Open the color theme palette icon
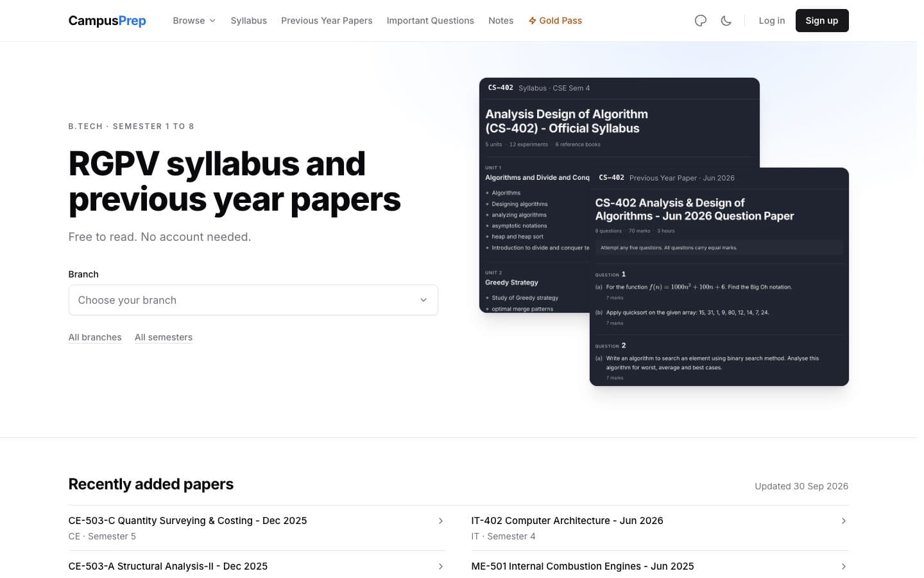The image size is (924, 578). pyautogui.click(x=701, y=21)
